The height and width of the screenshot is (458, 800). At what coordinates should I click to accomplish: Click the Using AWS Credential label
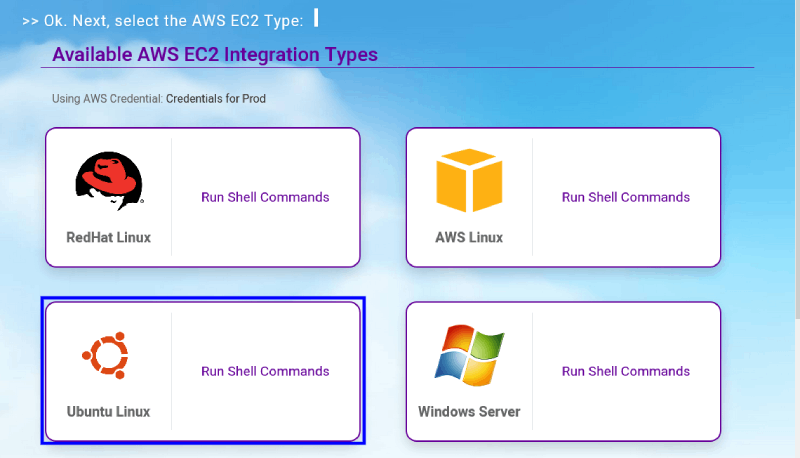point(107,98)
